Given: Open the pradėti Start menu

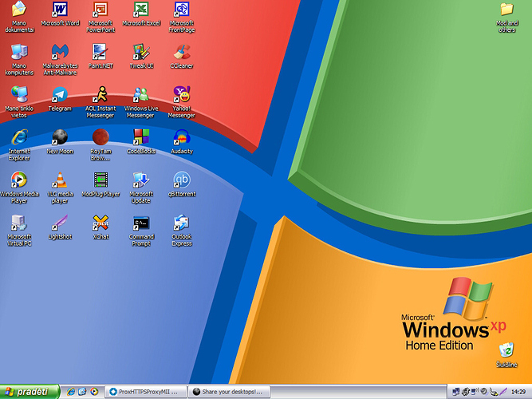Looking at the screenshot, I should coord(30,392).
